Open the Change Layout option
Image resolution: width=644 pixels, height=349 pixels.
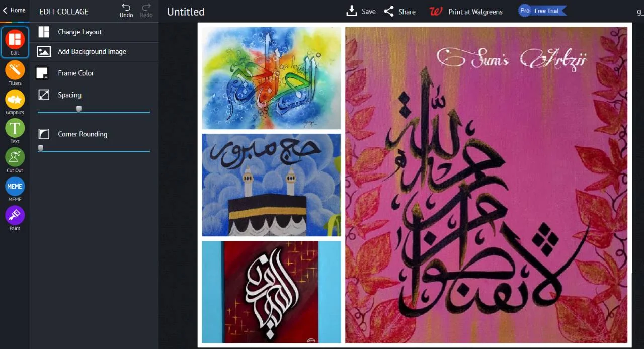(94, 32)
